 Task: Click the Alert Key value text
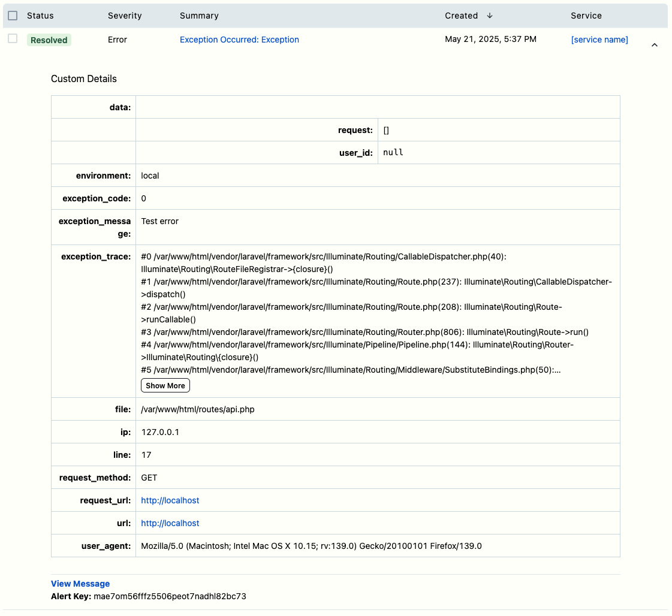[170, 596]
